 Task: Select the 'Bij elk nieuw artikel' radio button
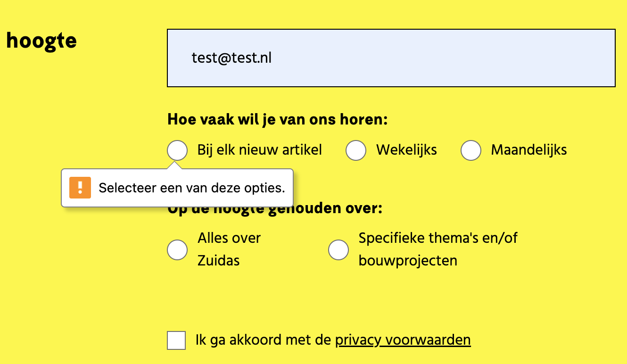[177, 150]
